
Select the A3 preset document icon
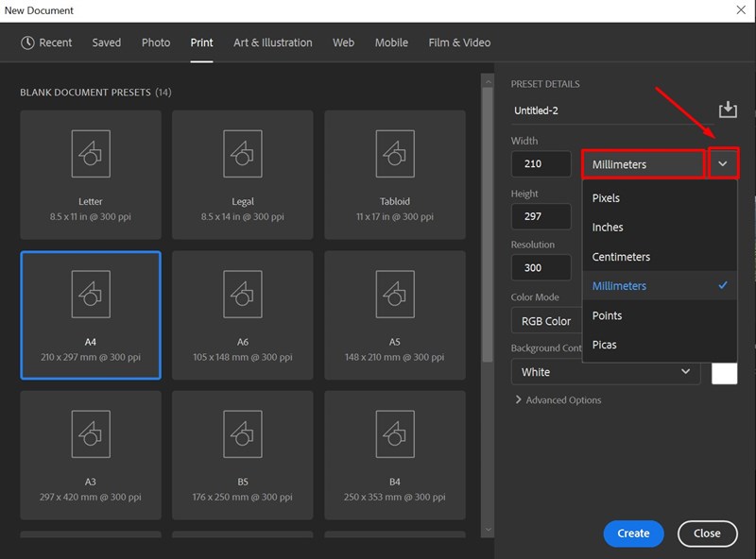coord(91,433)
